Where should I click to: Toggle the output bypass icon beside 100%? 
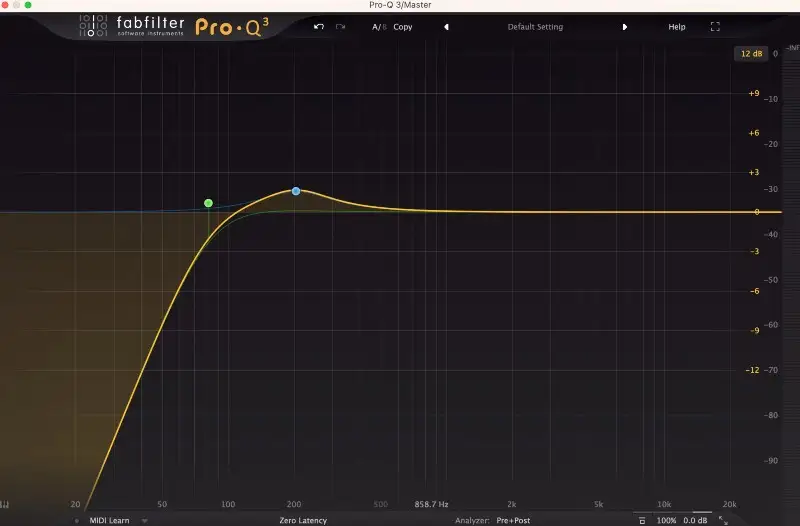(642, 520)
